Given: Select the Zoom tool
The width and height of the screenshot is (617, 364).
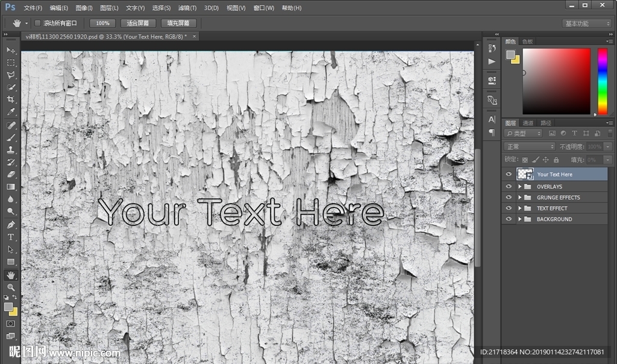Looking at the screenshot, I should tap(11, 287).
